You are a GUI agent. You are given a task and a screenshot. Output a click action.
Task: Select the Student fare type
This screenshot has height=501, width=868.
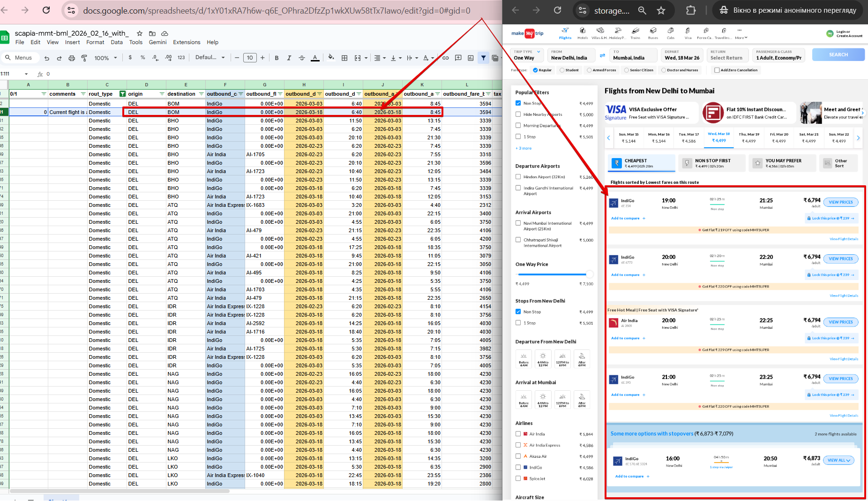pos(569,70)
